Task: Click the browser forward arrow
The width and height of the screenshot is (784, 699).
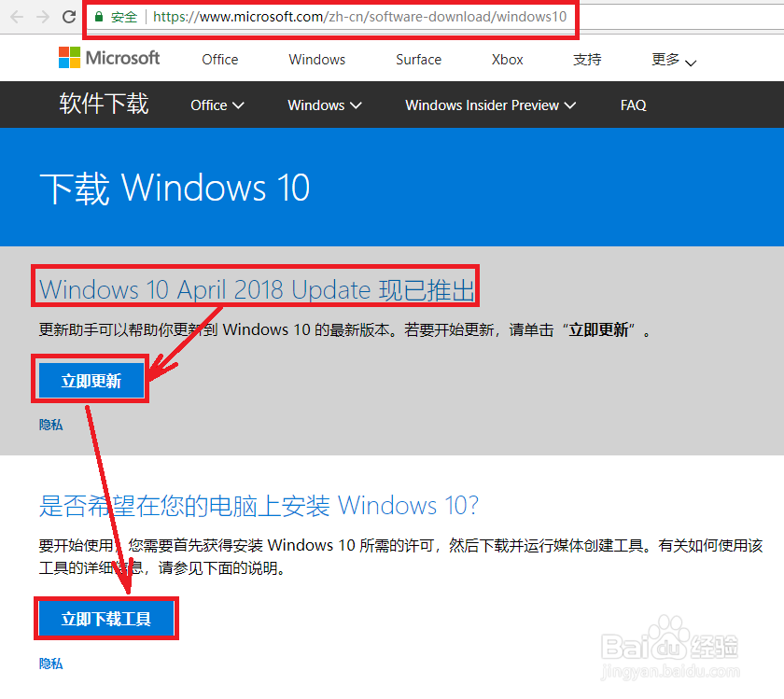Action: pyautogui.click(x=43, y=17)
